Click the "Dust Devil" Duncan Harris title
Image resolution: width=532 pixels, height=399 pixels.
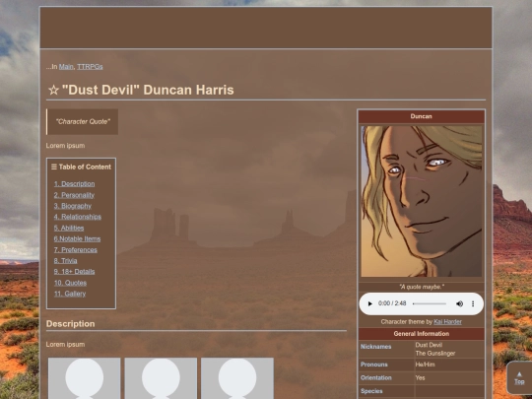(x=148, y=91)
